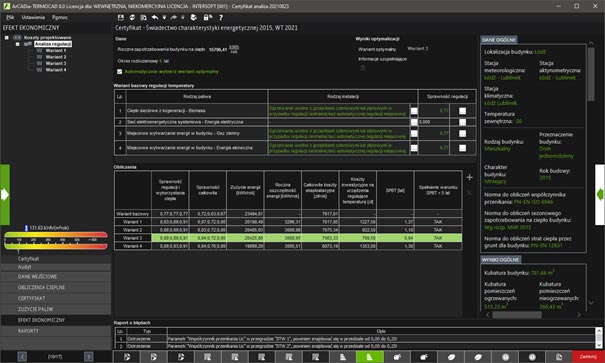Select Wariant 2 in the tree
Image resolution: width=605 pixels, height=363 pixels.
click(56, 57)
